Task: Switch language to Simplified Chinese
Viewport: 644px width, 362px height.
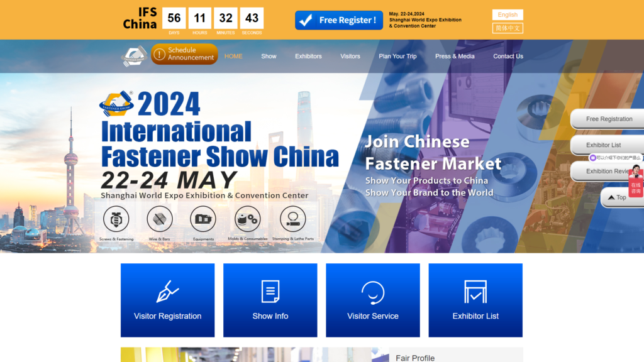Action: pyautogui.click(x=508, y=28)
